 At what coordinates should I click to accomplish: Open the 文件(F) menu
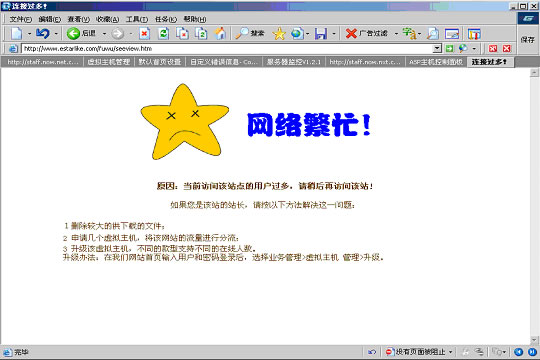20,19
